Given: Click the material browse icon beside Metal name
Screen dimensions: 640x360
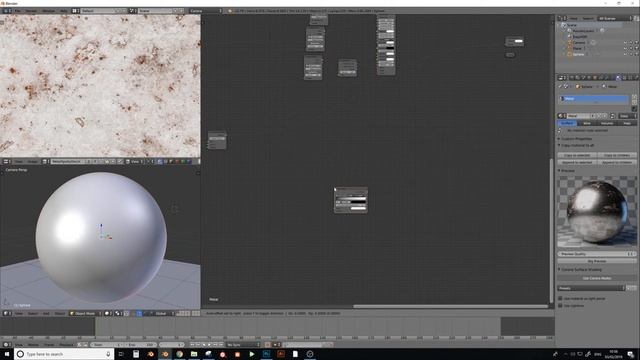Looking at the screenshot, I should pyautogui.click(x=562, y=116).
